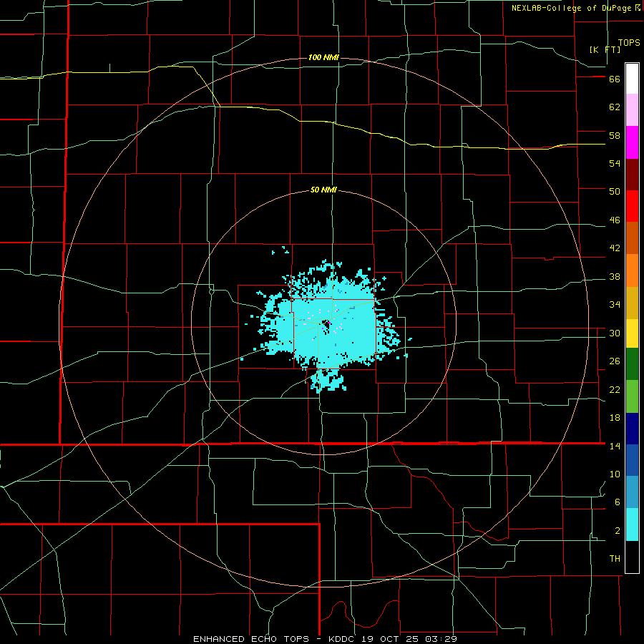The width and height of the screenshot is (644, 644).
Task: Click the '100 NMI' range ring label
Action: tap(323, 57)
